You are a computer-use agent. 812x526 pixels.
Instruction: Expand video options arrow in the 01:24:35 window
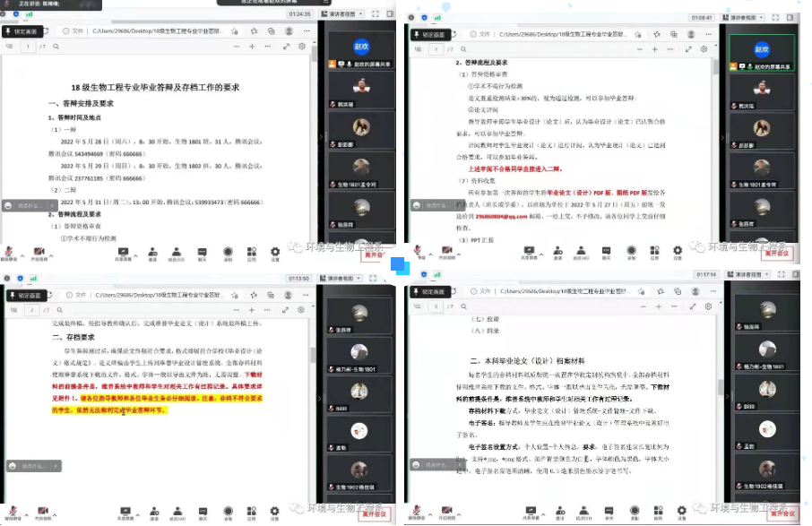coord(52,250)
